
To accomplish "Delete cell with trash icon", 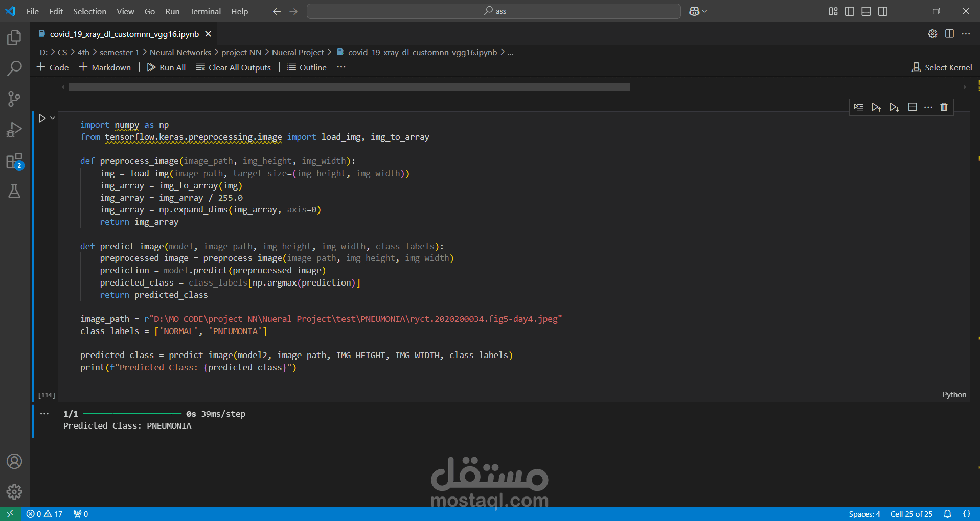I will [944, 107].
